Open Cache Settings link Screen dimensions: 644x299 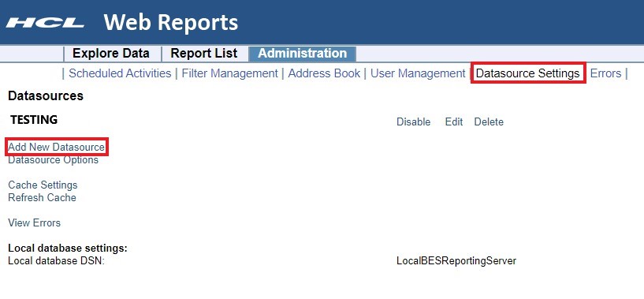pyautogui.click(x=43, y=185)
